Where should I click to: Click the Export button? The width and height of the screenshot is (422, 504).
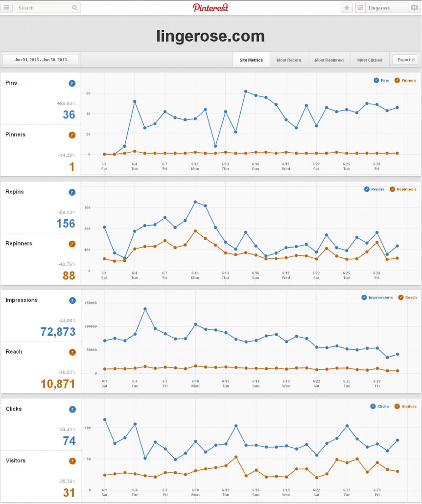(x=405, y=60)
